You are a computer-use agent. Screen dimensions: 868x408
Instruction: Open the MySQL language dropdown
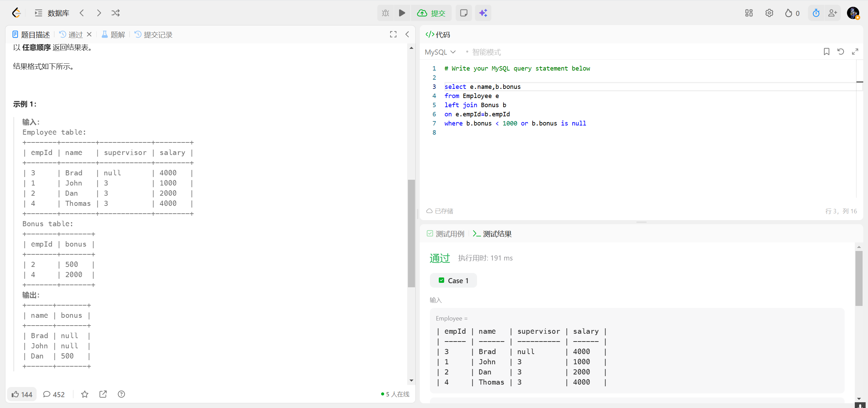(x=440, y=52)
